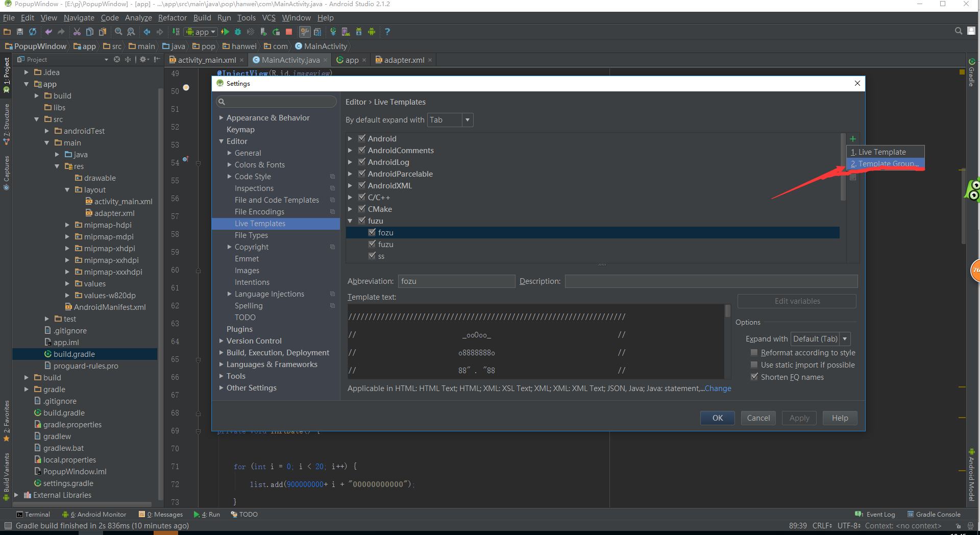This screenshot has width=980, height=535.
Task: Click the Synchronize icon in main toolbar
Action: (33, 32)
